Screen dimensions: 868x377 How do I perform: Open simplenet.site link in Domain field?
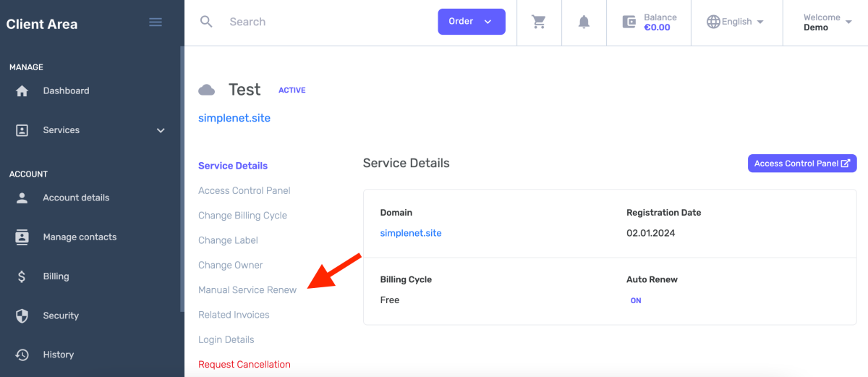411,233
